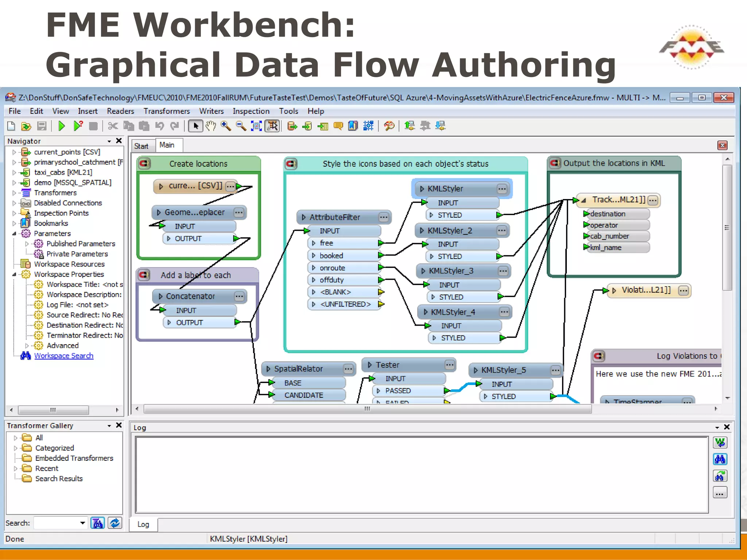The image size is (747, 560).
Task: Click Zoom to Fit icon
Action: coord(256,126)
